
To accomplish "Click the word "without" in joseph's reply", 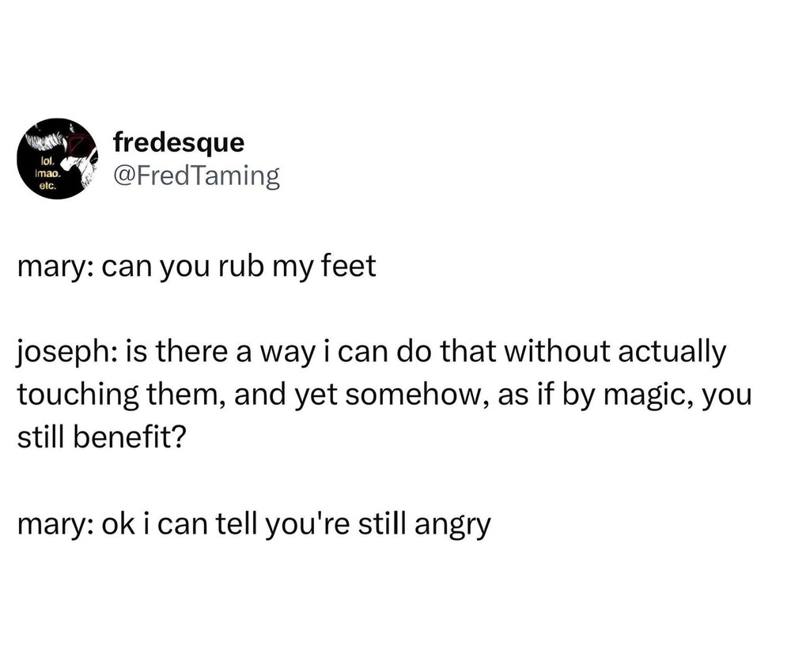I will pyautogui.click(x=559, y=354).
